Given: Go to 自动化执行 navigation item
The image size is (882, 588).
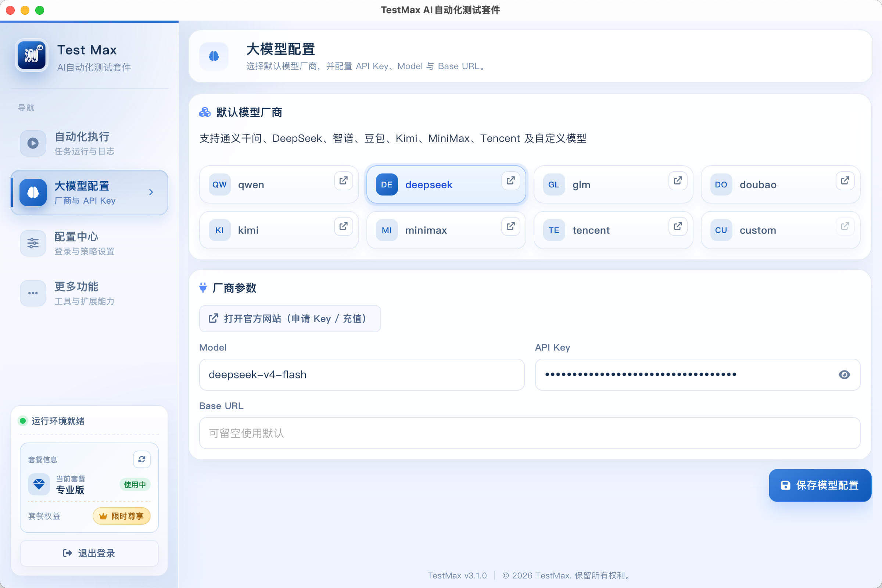Looking at the screenshot, I should click(x=89, y=143).
